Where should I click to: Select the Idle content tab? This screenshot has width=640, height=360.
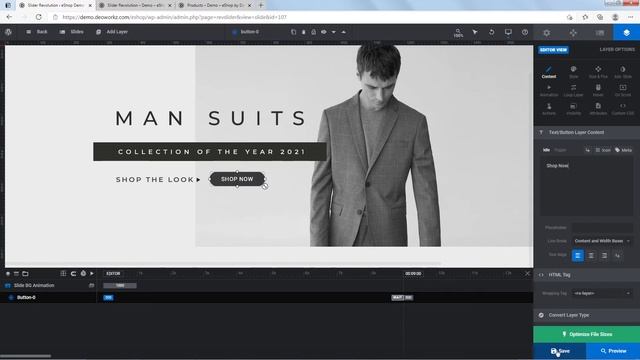click(x=547, y=150)
